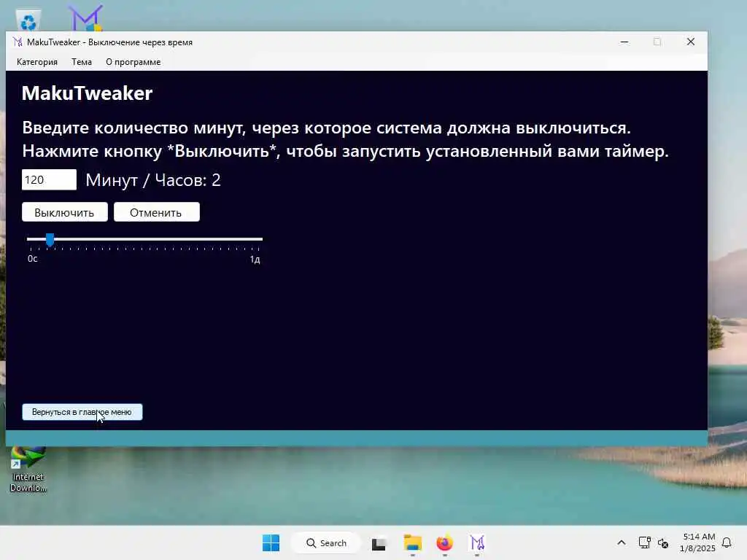
Task: Open Task View from the taskbar
Action: click(x=379, y=543)
